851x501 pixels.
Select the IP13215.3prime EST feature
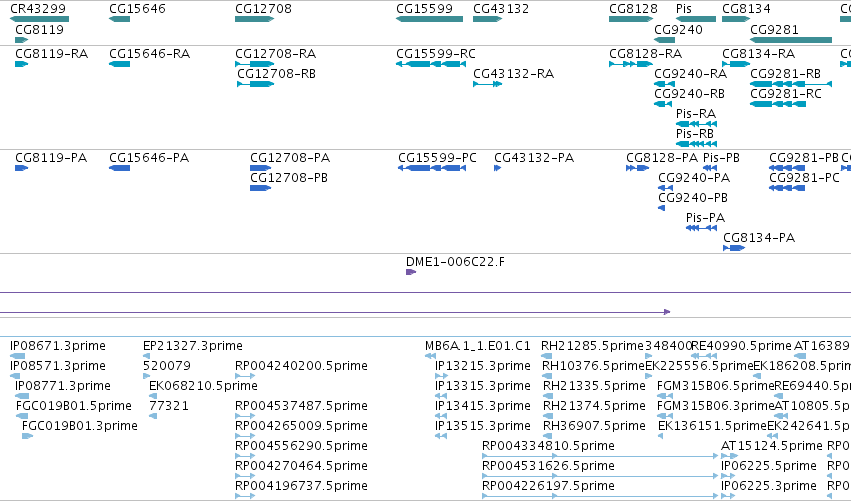click(x=441, y=377)
